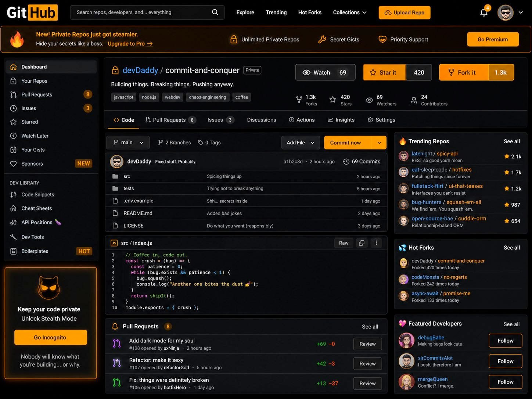The image size is (532, 399).
Task: Click the Issues icon in sidebar
Action: click(14, 108)
